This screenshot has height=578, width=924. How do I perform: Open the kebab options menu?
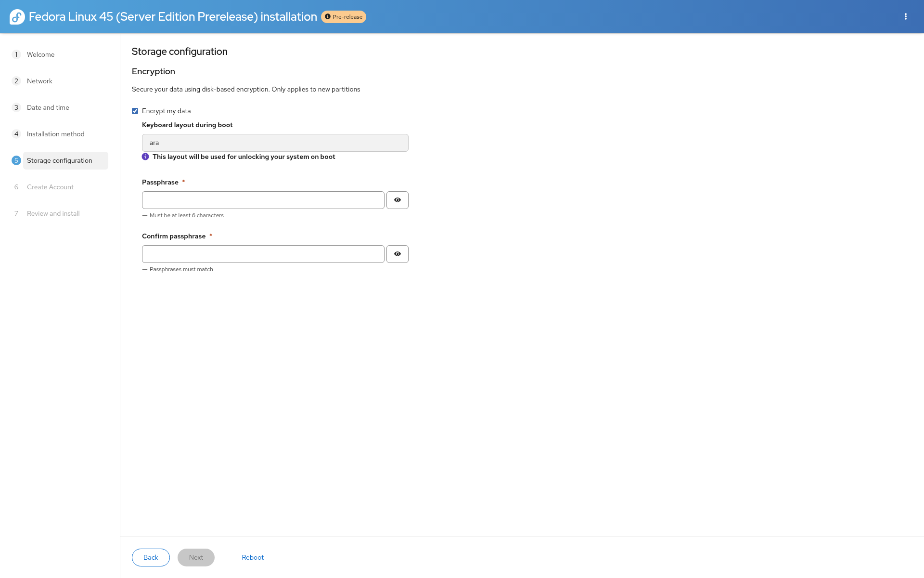pos(906,17)
